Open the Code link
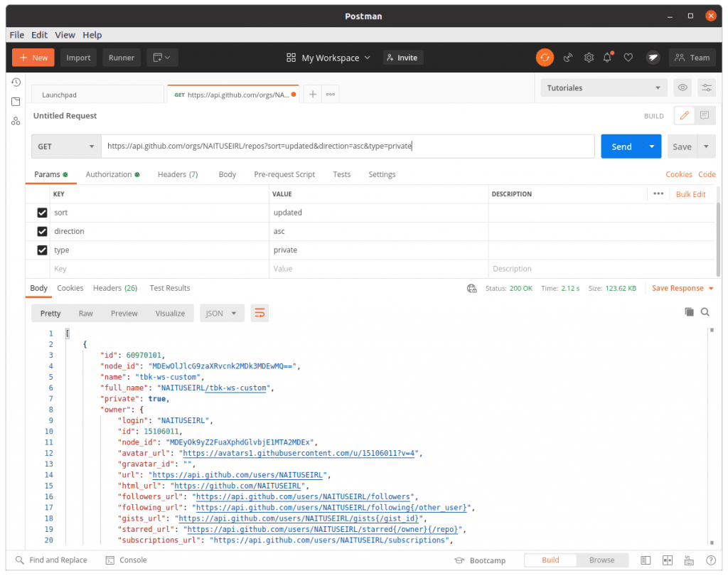This screenshot has width=728, height=576. pos(707,174)
